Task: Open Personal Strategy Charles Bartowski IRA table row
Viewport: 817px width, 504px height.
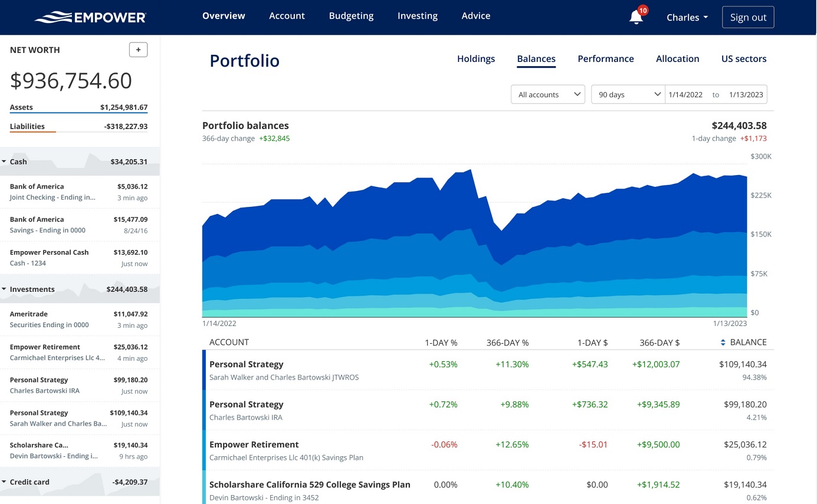Action: [x=488, y=410]
